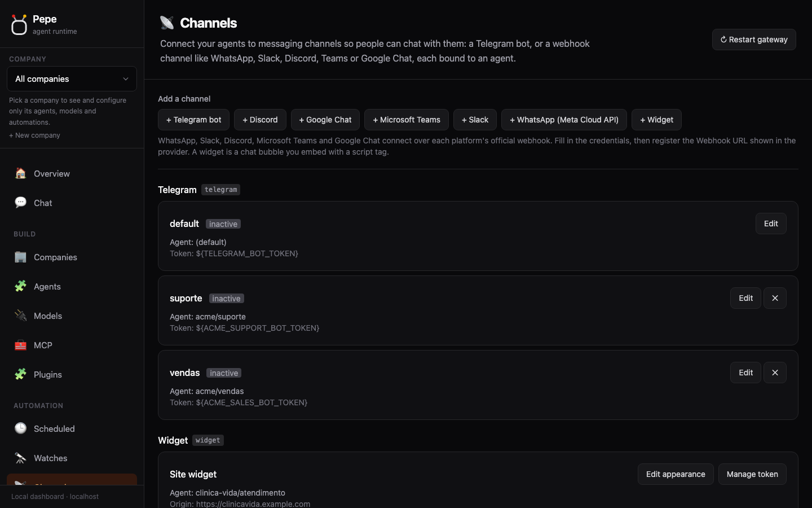The width and height of the screenshot is (812, 508).
Task: Go to the MCP page
Action: pyautogui.click(x=72, y=345)
